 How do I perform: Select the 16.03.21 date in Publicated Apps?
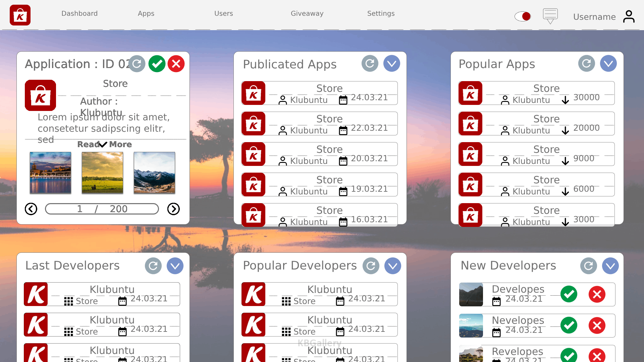click(x=369, y=219)
